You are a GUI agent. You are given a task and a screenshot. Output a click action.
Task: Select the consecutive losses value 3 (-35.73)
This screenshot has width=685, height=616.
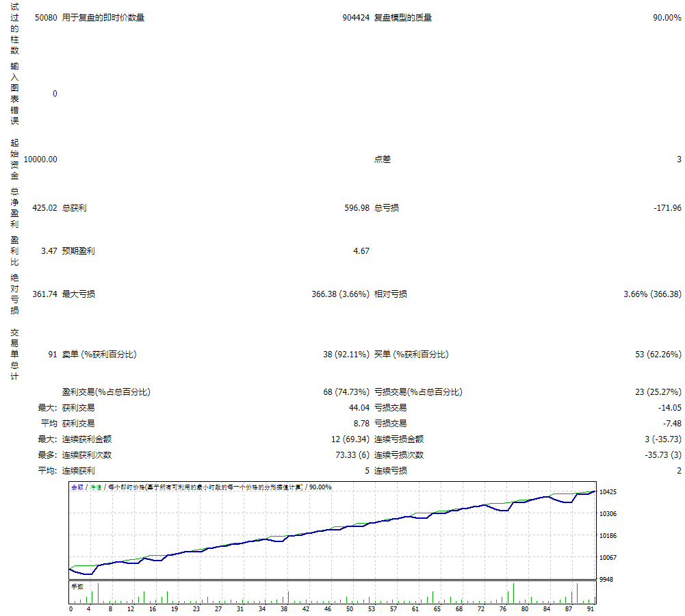pos(662,439)
